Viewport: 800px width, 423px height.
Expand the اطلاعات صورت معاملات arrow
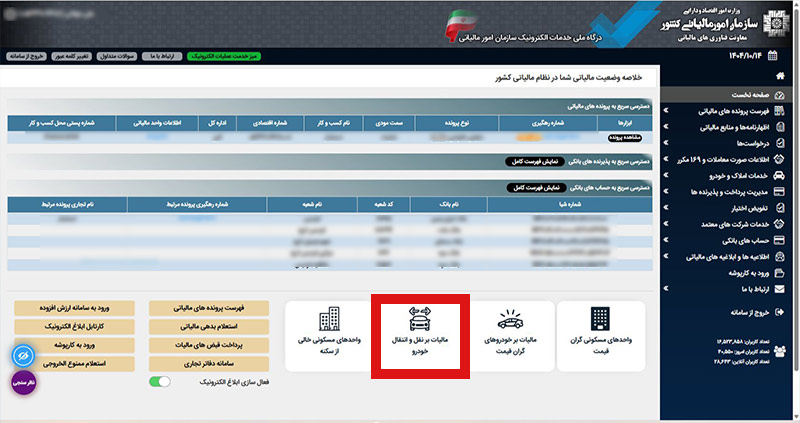666,159
